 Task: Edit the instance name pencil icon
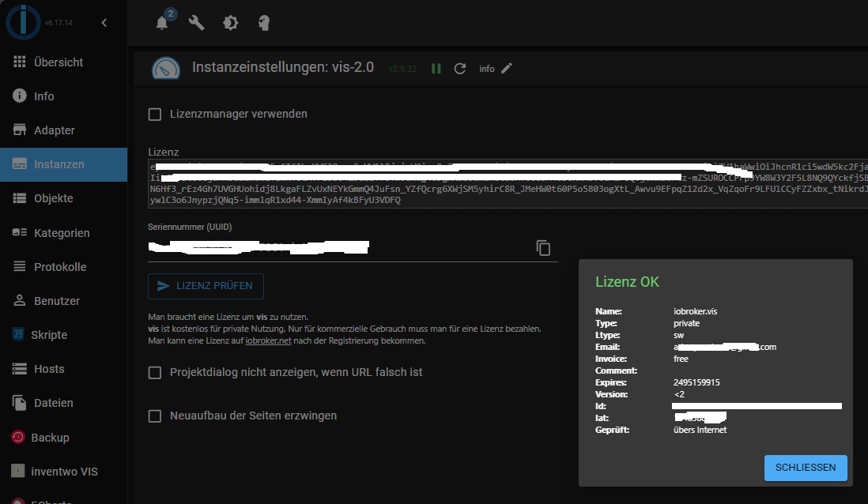[x=507, y=69]
